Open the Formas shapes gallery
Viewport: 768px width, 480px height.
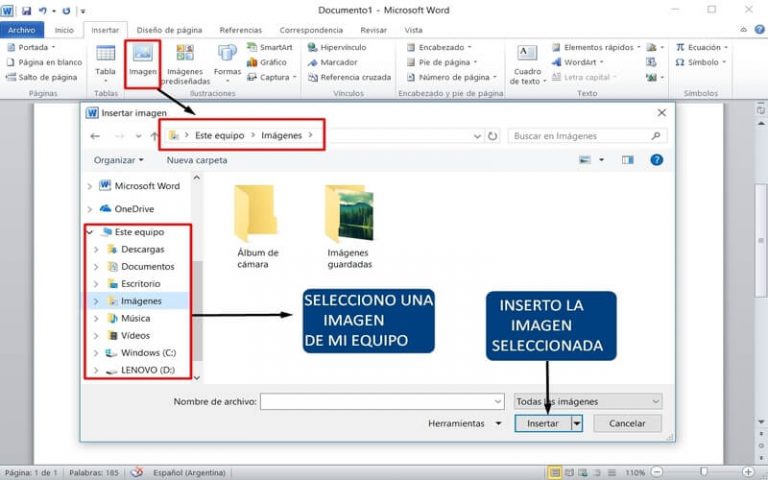pyautogui.click(x=227, y=64)
